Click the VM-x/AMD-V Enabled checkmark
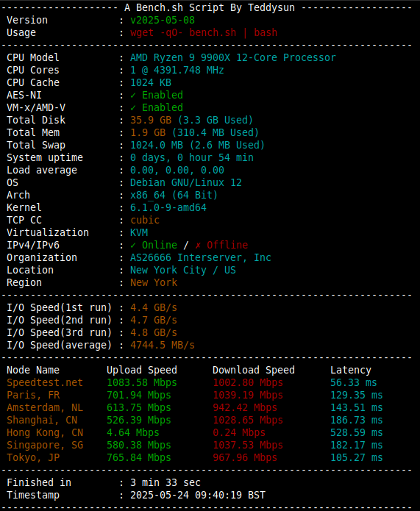This screenshot has width=420, height=511. click(x=133, y=107)
